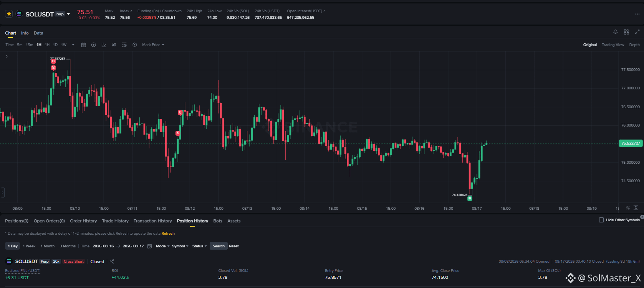644x288 pixels.
Task: Switch chart view to Trading View
Action: (x=613, y=45)
